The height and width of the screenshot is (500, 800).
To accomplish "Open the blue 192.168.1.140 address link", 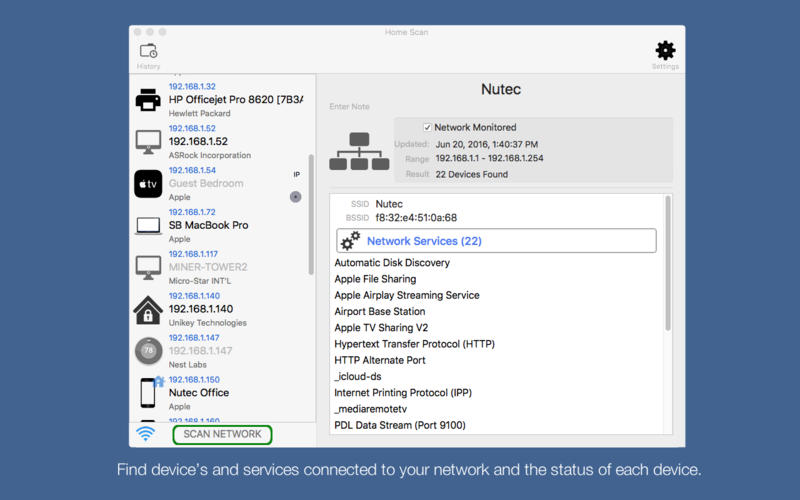I will click(194, 295).
